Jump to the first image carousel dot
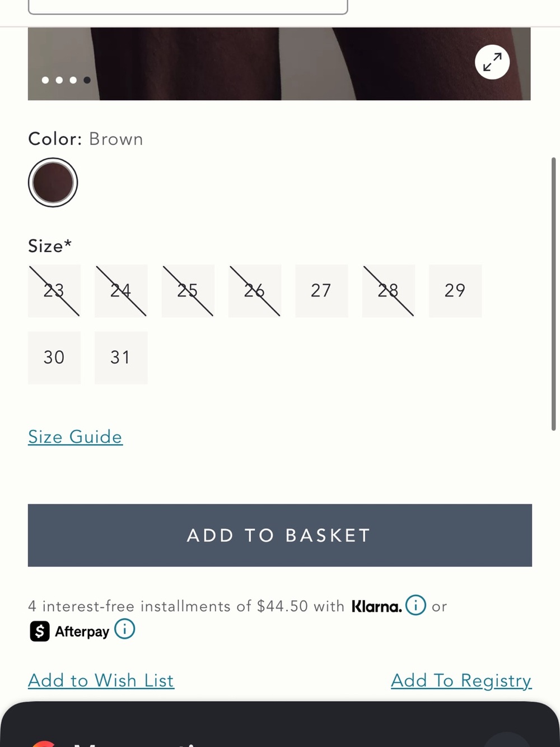This screenshot has height=747, width=560. [x=45, y=80]
